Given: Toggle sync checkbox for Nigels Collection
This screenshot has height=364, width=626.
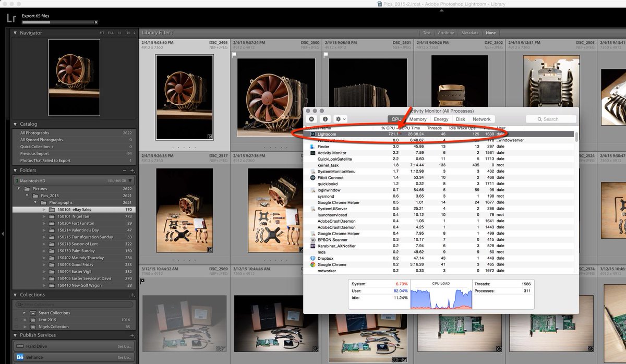Looking at the screenshot, I should [x=17, y=326].
